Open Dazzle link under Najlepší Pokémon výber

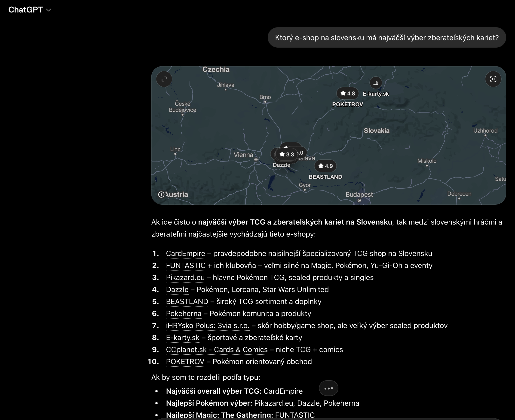[x=308, y=403]
